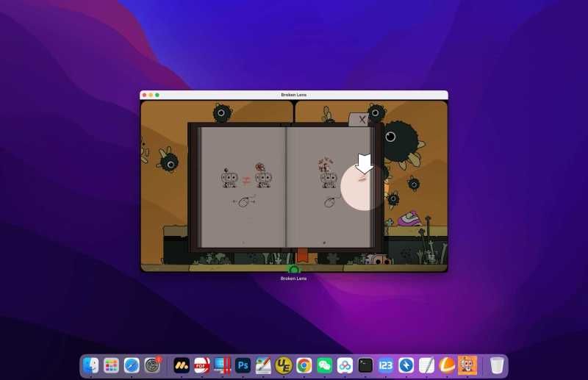Launch Photoshop from the dock
This screenshot has width=588, height=380.
click(x=243, y=365)
